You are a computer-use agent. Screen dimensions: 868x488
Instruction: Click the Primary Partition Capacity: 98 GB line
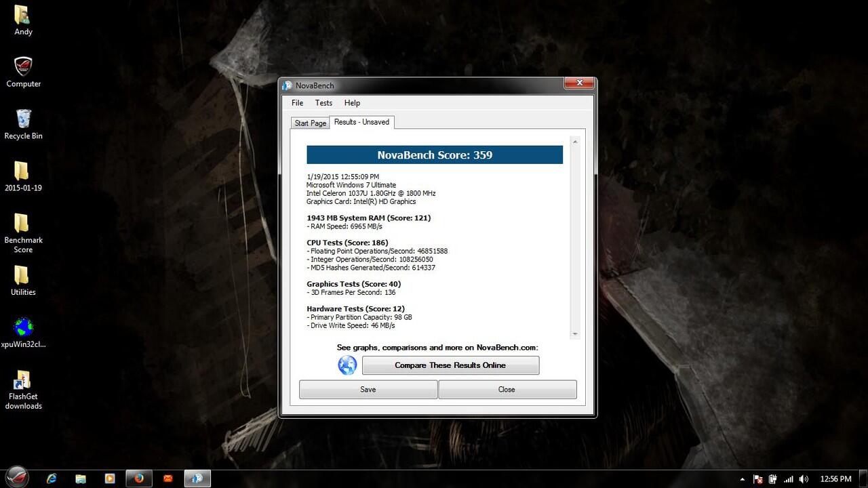(359, 317)
